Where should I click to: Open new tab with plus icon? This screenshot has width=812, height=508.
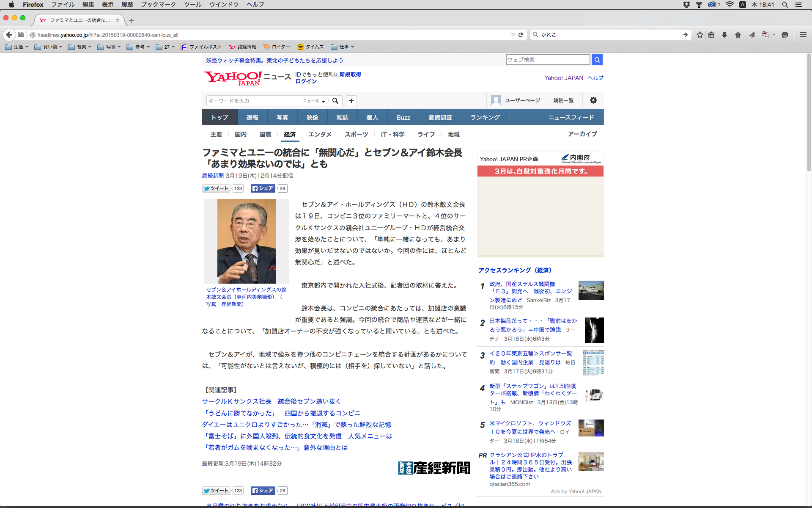(132, 20)
